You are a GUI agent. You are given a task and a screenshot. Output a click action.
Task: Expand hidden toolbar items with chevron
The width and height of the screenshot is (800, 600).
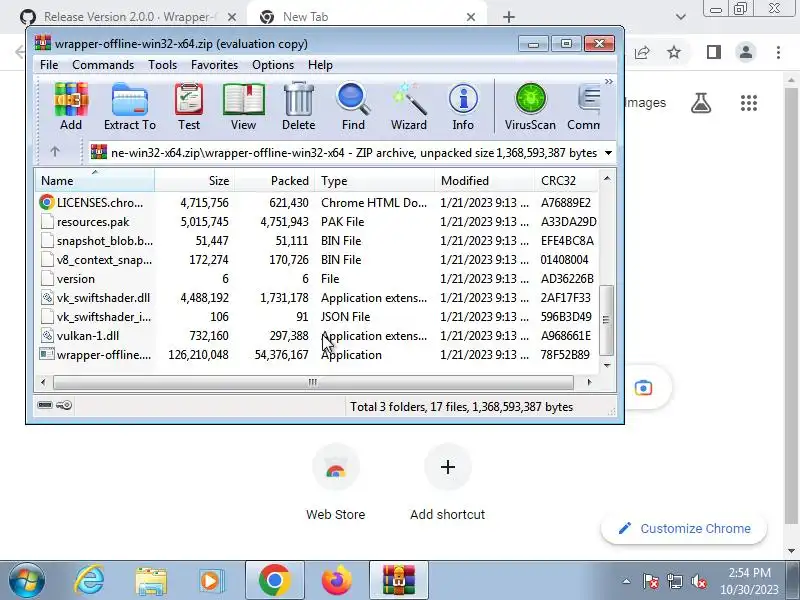coord(608,82)
